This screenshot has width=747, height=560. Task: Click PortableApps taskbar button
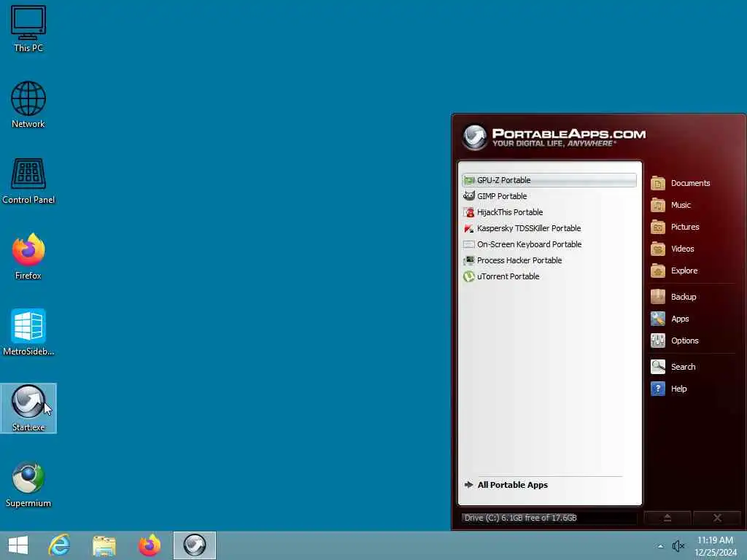pos(194,545)
